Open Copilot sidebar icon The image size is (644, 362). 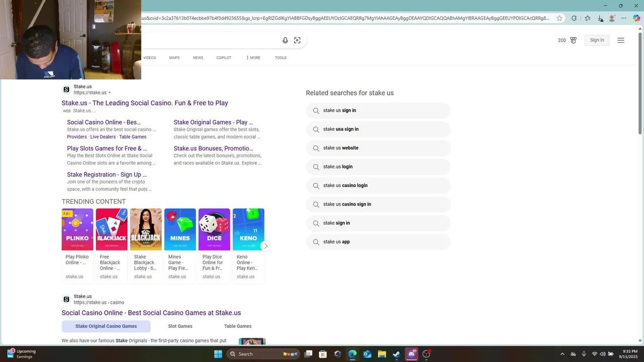(636, 18)
